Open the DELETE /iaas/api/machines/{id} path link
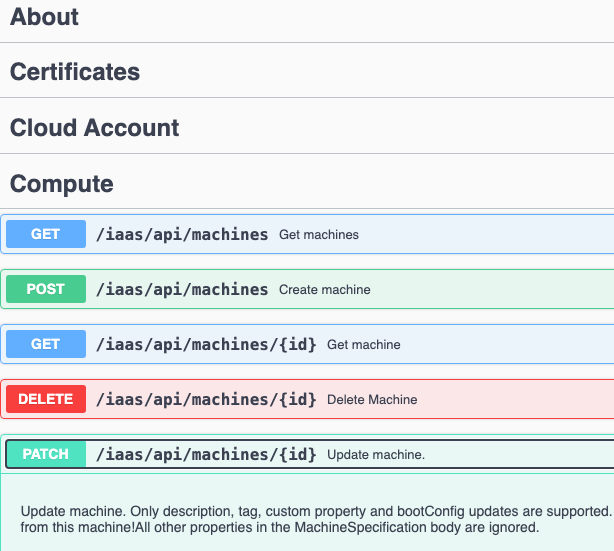Screen dimensions: 614x551 pos(206,399)
